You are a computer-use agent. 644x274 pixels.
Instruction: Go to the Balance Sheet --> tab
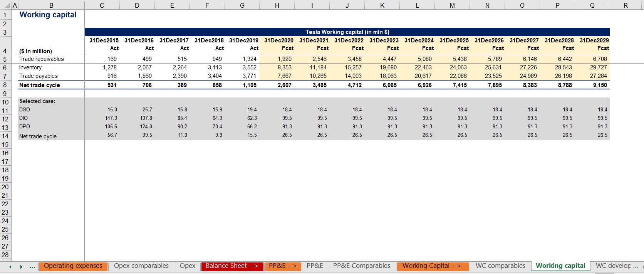(232, 266)
